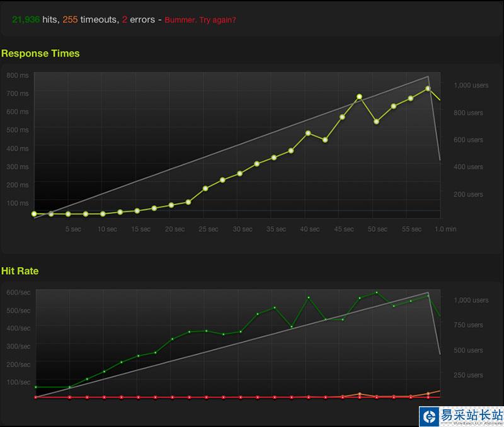The width and height of the screenshot is (504, 427).
Task: Click the 5 sec time label
Action: 73,229
